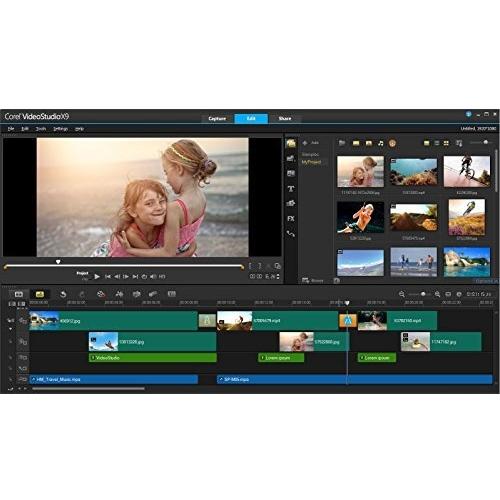Switch to the Capture tab

point(217,119)
